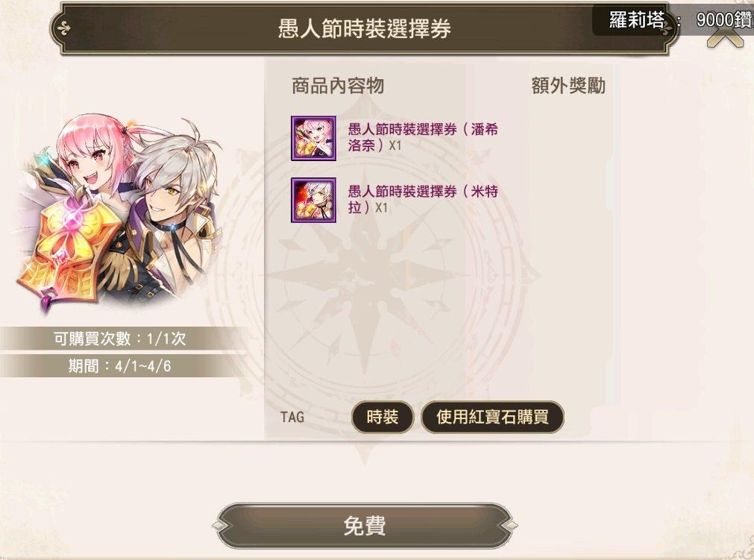Claim the item with the 免費 button
The width and height of the screenshot is (754, 560).
coord(365,526)
